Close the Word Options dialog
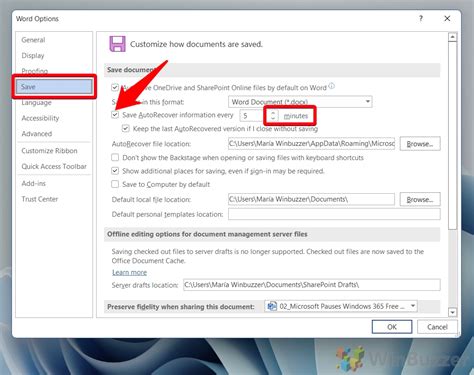This screenshot has width=474, height=375. (447, 18)
